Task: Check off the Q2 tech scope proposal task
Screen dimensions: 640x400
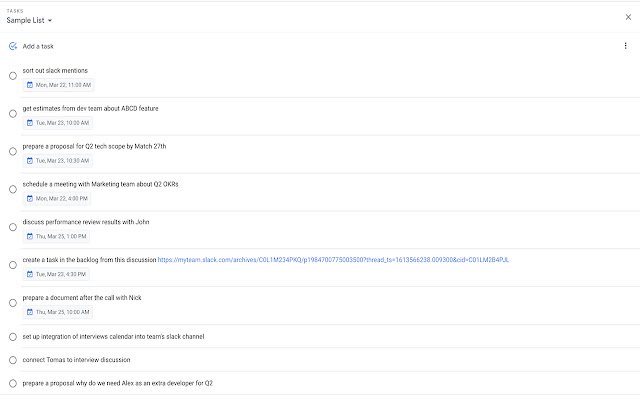Action: coord(13,151)
